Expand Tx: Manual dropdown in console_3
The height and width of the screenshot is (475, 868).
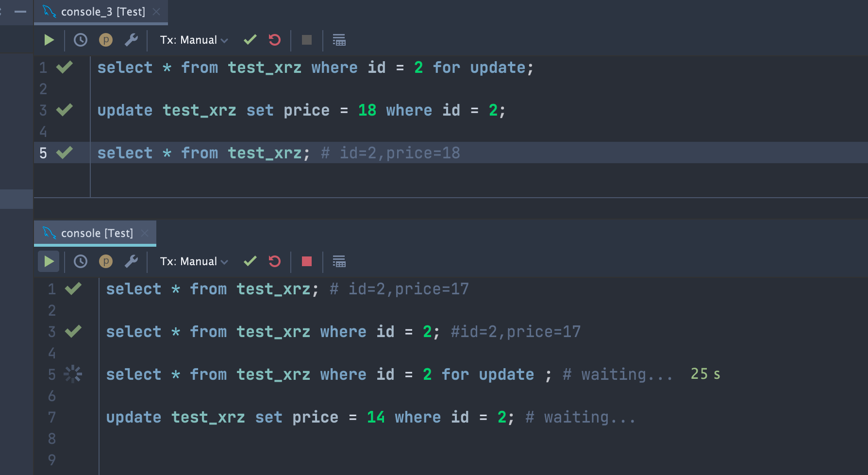(x=194, y=40)
